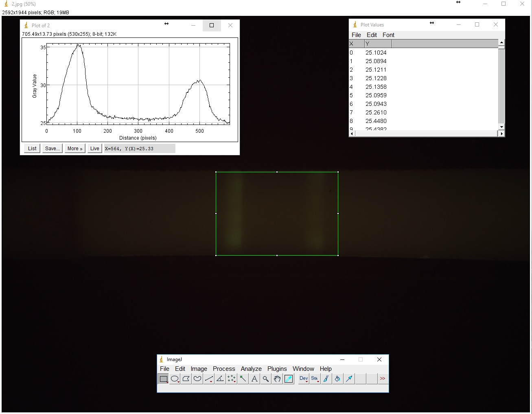This screenshot has height=414, width=532.
Task: Open the More » dropdown in plot window
Action: (x=75, y=149)
